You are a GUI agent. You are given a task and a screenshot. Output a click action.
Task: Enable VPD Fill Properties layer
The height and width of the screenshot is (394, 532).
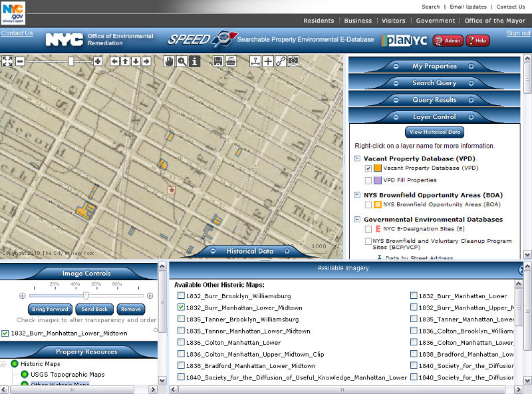tap(368, 180)
